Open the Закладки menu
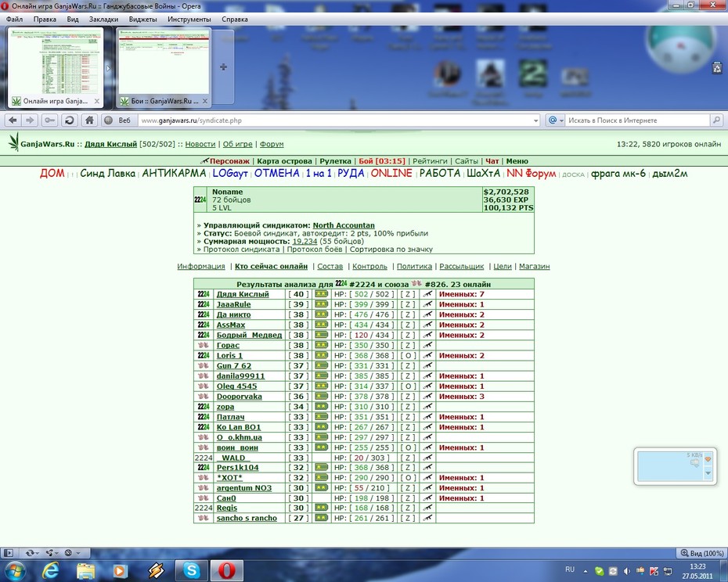The height and width of the screenshot is (582, 728). click(x=103, y=19)
